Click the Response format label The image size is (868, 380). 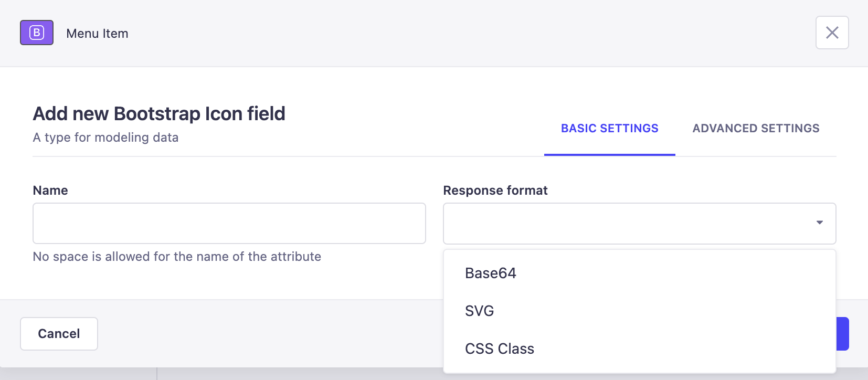(x=495, y=191)
